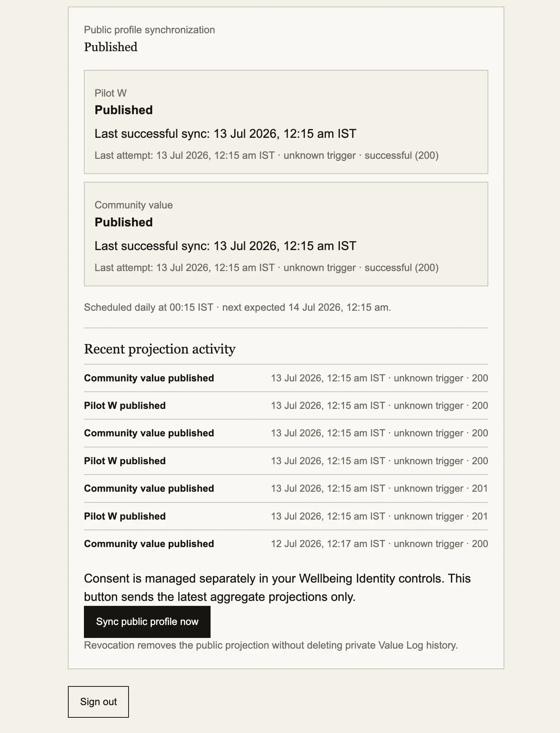The width and height of the screenshot is (560, 733).
Task: Click the 'Pilot W' card label
Action: (x=111, y=93)
